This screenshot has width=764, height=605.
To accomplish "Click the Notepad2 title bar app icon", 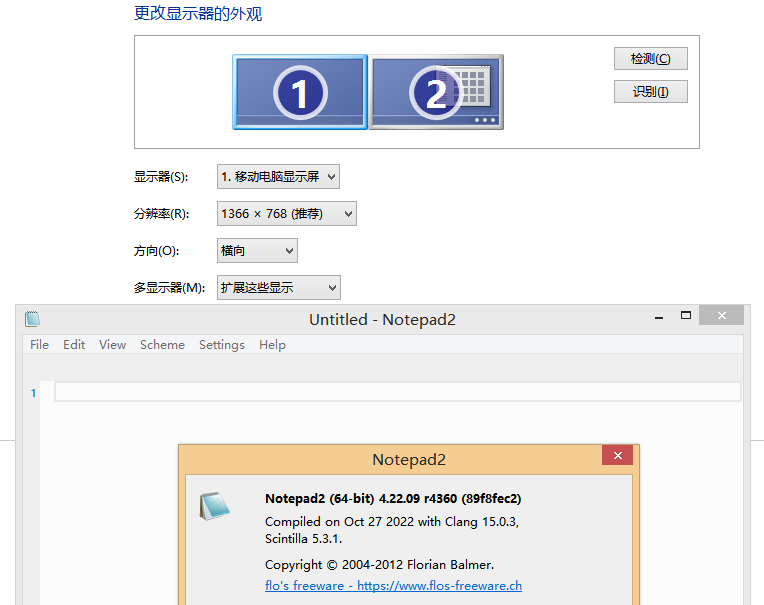I will [x=33, y=319].
